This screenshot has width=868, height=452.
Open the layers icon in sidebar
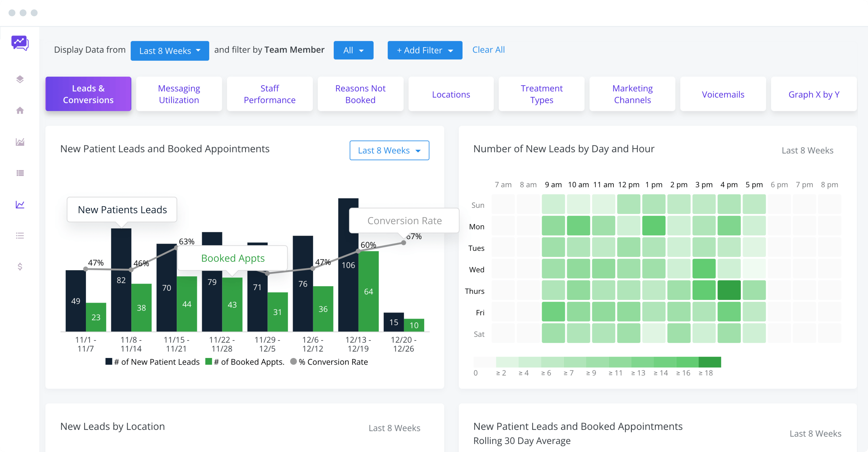(20, 79)
